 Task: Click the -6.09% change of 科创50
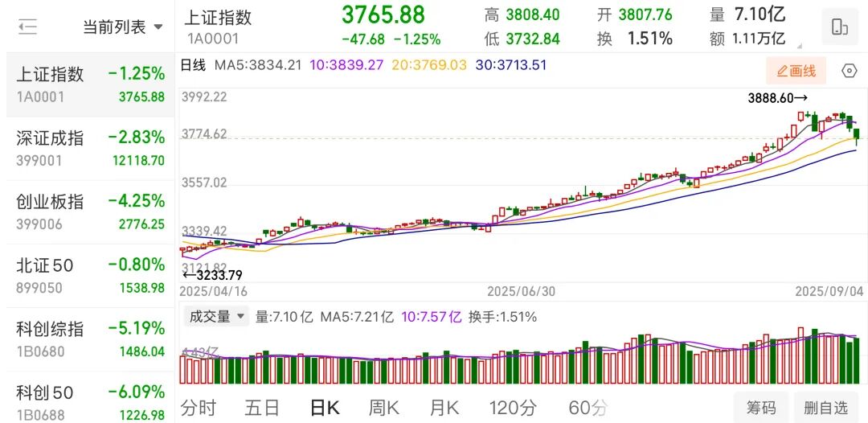[136, 392]
